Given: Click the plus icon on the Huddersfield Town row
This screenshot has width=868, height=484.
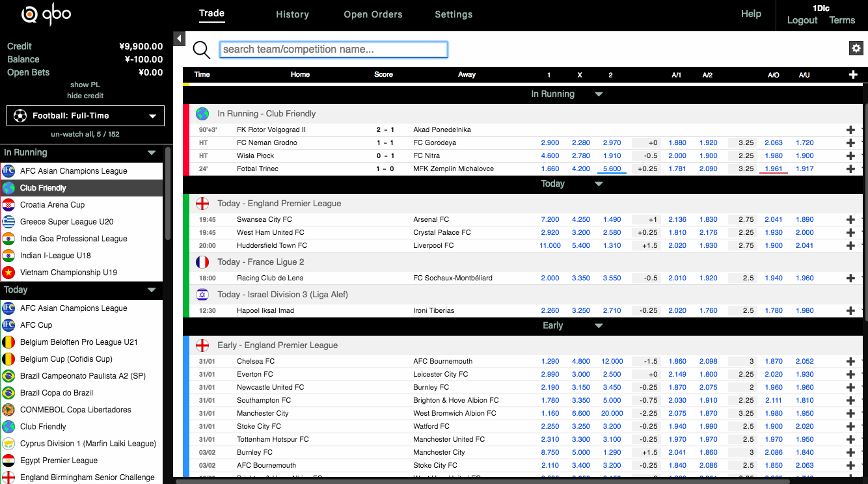Looking at the screenshot, I should [x=850, y=245].
